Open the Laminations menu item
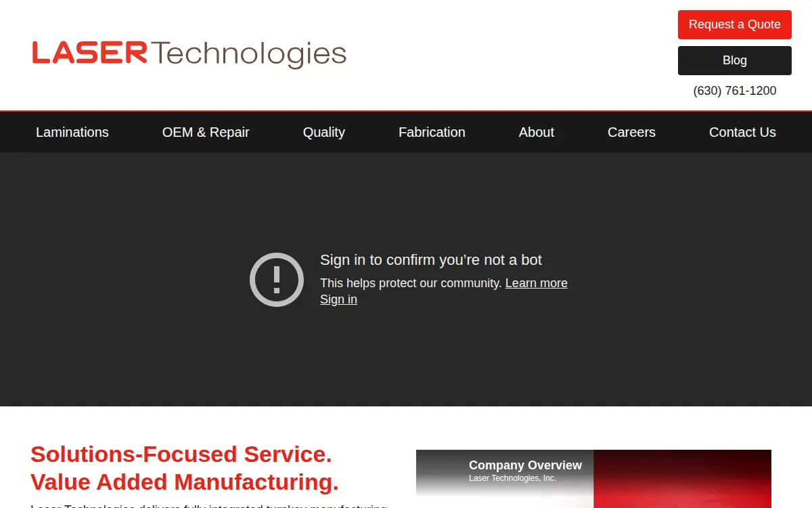Viewport: 812px width, 508px height. (x=72, y=132)
